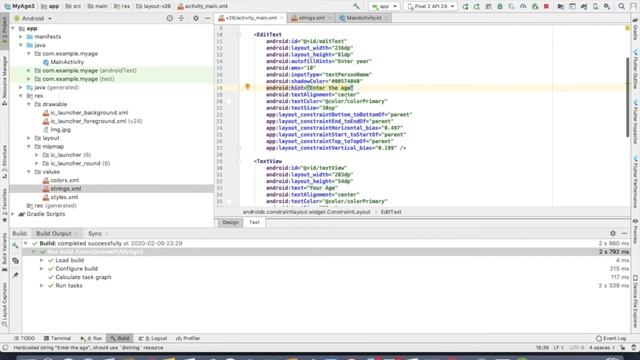This screenshot has width=640, height=360.
Task: Open Resource Manager side panel
Action: pyautogui.click(x=4, y=80)
